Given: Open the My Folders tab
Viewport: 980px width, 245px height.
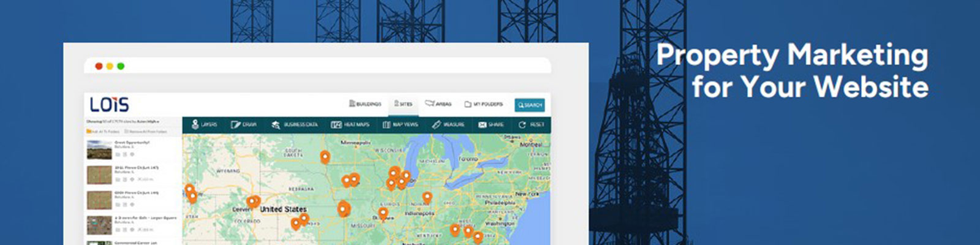Looking at the screenshot, I should pos(483,105).
